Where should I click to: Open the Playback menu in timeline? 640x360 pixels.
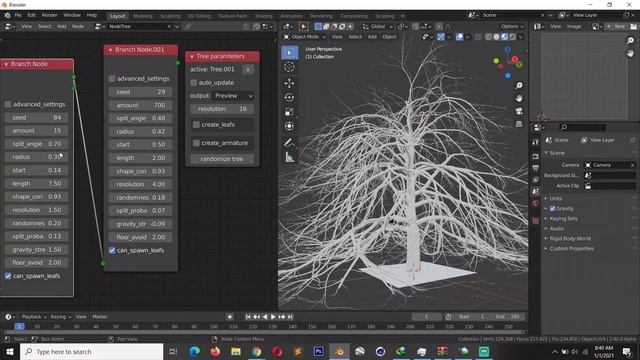(33, 317)
